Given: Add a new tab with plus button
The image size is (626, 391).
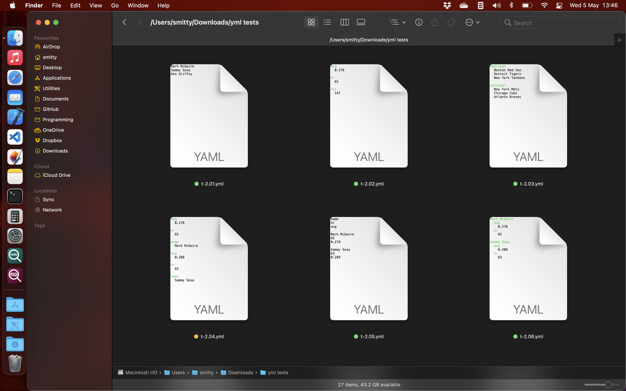Looking at the screenshot, I should (619, 40).
